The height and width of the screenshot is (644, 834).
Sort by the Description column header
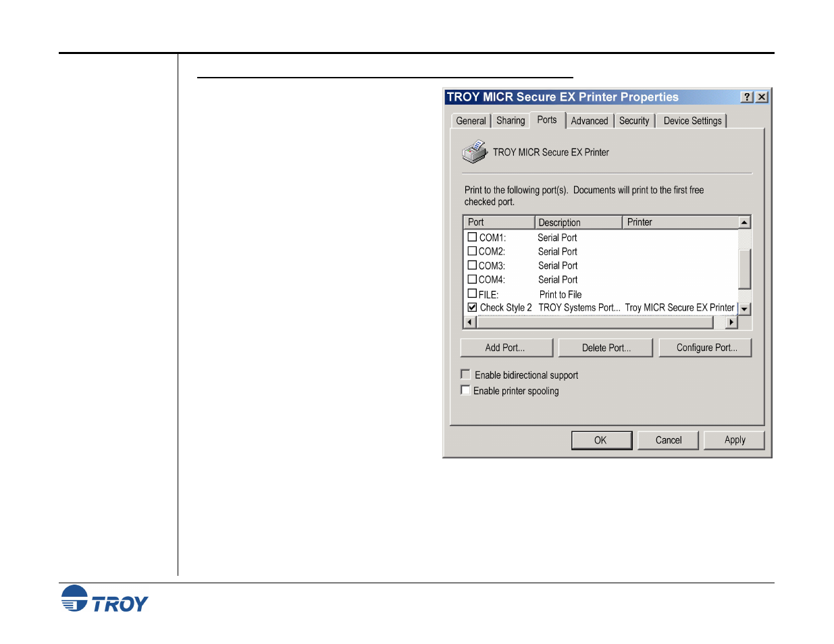click(578, 222)
